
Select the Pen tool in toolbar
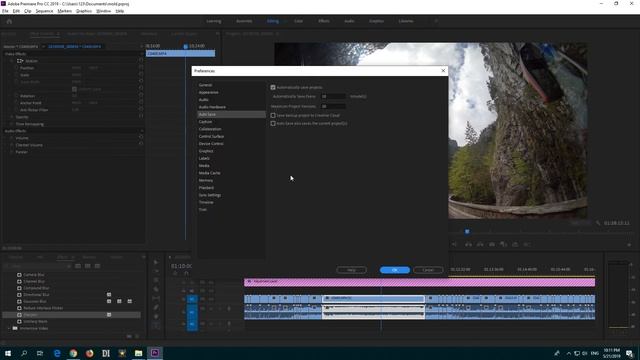pyautogui.click(x=156, y=307)
